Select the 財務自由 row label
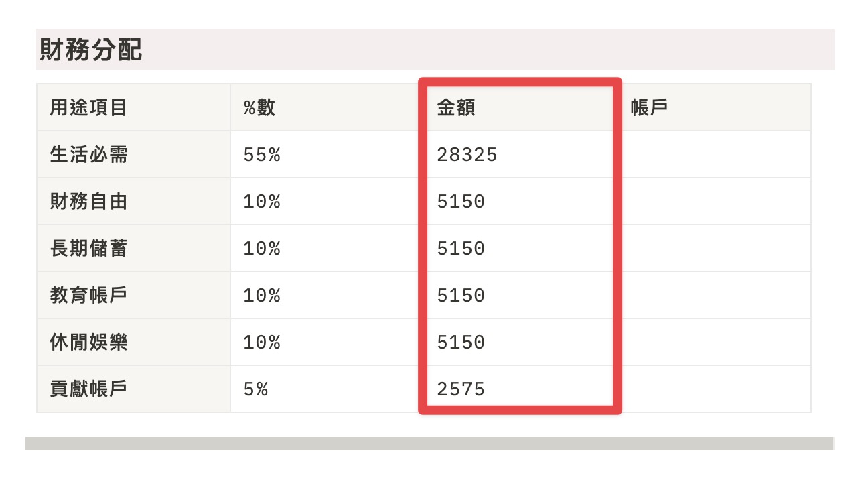This screenshot has width=868, height=496. [133, 201]
